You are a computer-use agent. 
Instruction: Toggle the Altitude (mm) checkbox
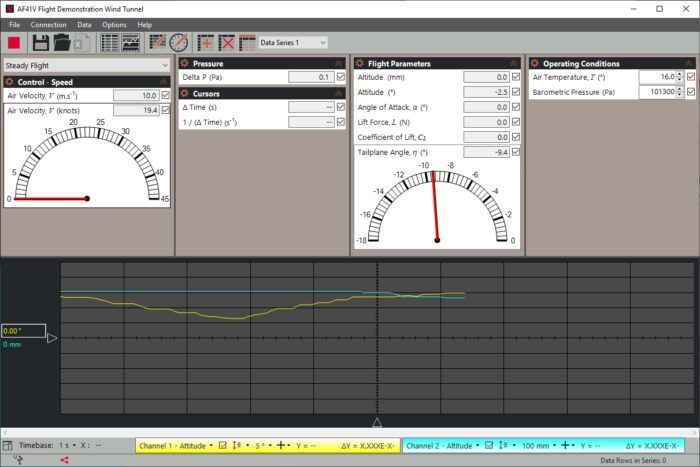(x=516, y=77)
